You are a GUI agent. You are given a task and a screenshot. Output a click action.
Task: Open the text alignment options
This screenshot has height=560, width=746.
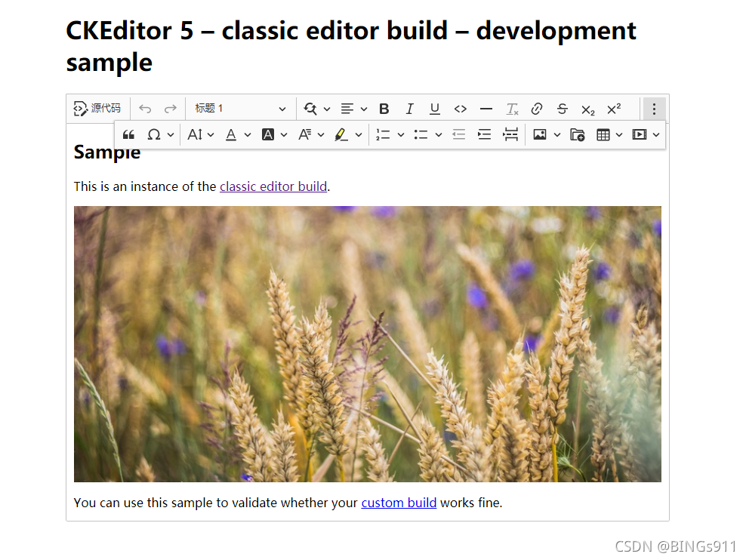click(x=347, y=109)
